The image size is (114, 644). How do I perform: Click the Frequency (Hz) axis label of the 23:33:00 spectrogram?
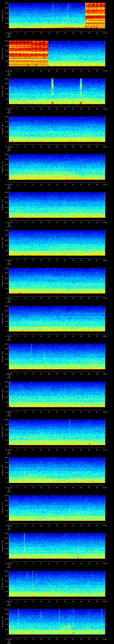(x=3, y=167)
